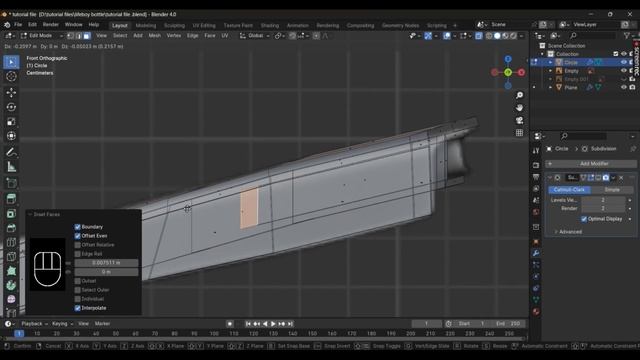Pick the Bevel tool
The width and height of the screenshot is (640, 360).
tap(11, 228)
